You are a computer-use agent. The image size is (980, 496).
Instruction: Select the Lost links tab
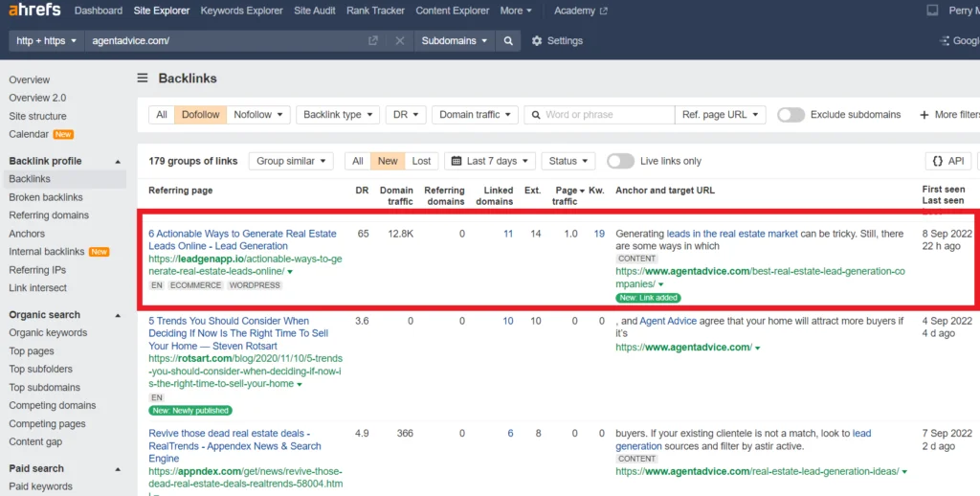click(421, 161)
